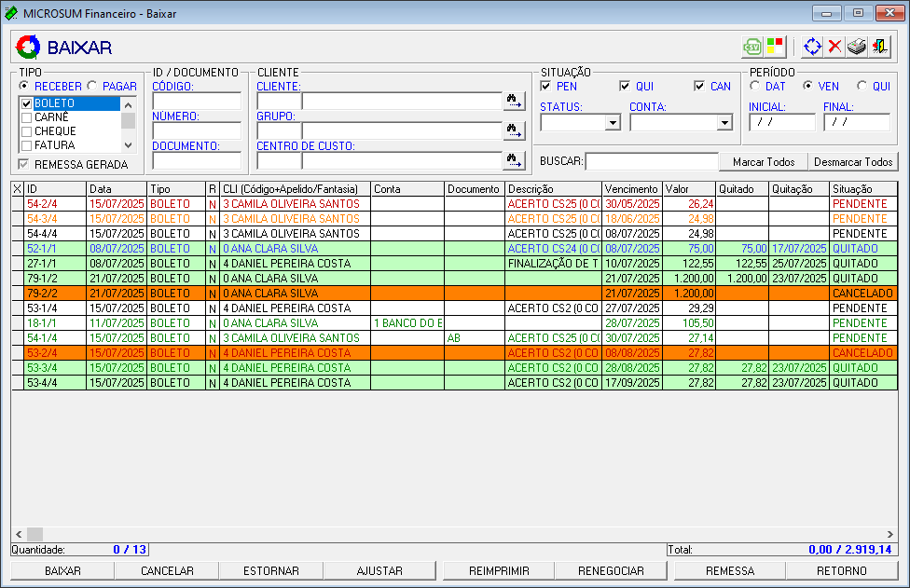This screenshot has width=910, height=588.
Task: Click binoculars icon beside Centro de Custo
Action: pos(514,160)
